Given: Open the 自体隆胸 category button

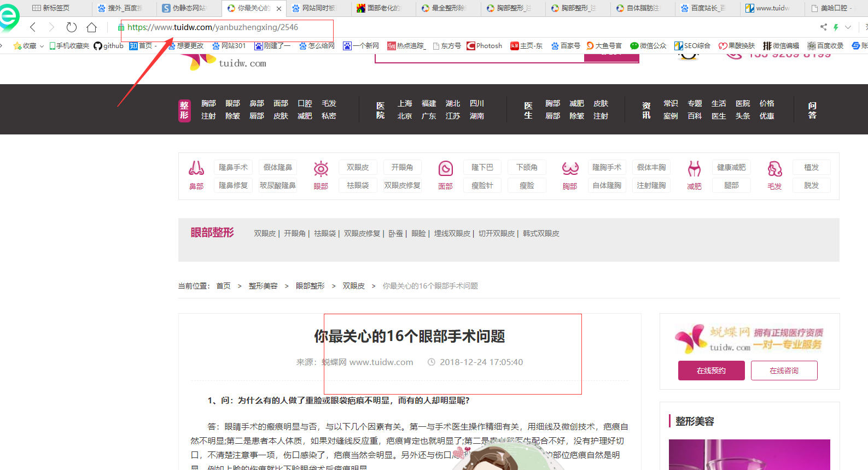Looking at the screenshot, I should click(x=607, y=185).
